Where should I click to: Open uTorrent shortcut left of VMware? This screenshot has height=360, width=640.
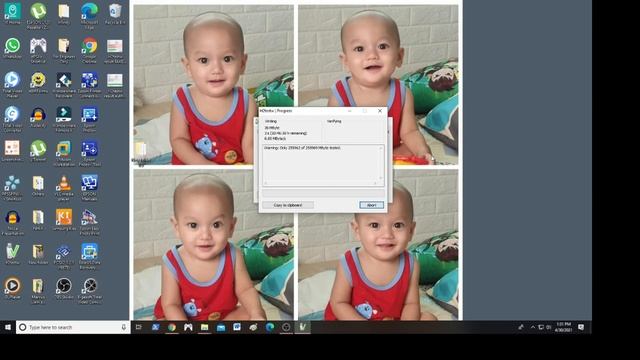coord(38,151)
